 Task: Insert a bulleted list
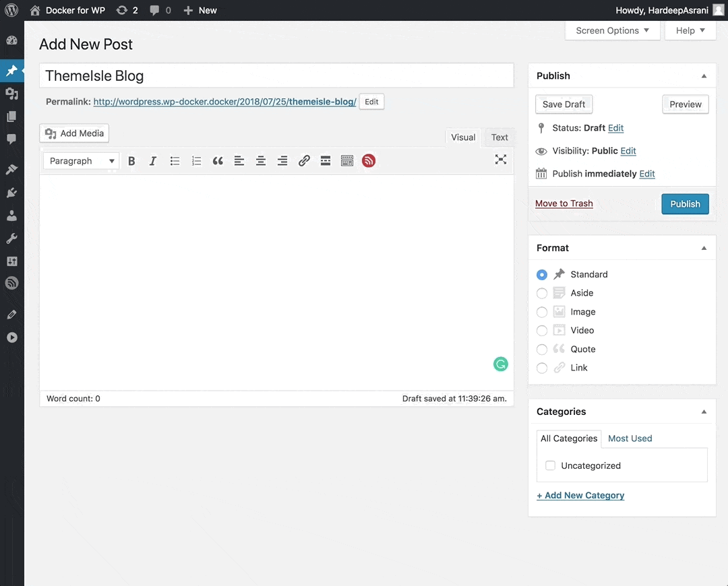point(175,160)
